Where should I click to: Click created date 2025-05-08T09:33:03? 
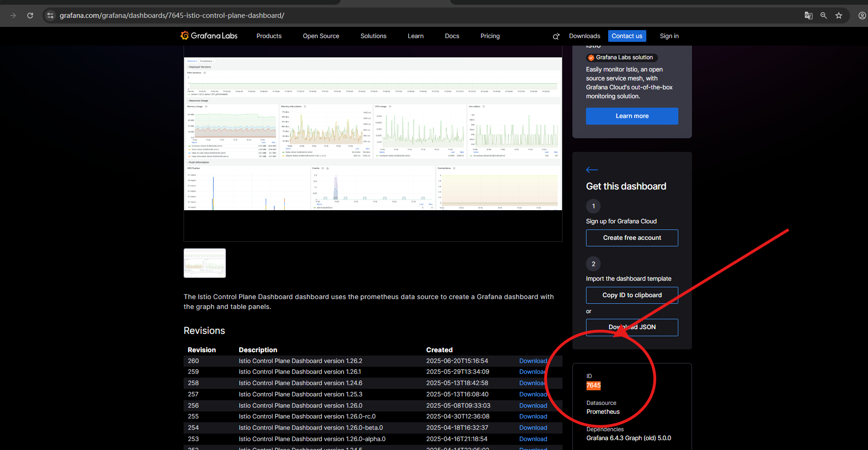point(458,406)
